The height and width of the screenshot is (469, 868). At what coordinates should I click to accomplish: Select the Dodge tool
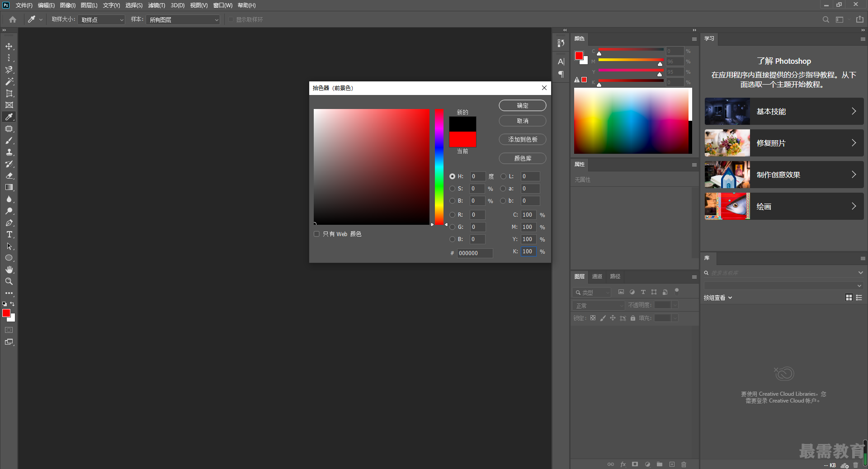9,211
